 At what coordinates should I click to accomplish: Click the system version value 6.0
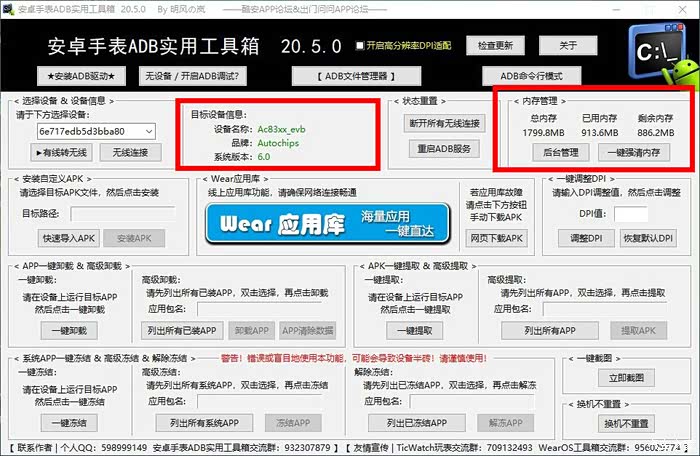264,157
